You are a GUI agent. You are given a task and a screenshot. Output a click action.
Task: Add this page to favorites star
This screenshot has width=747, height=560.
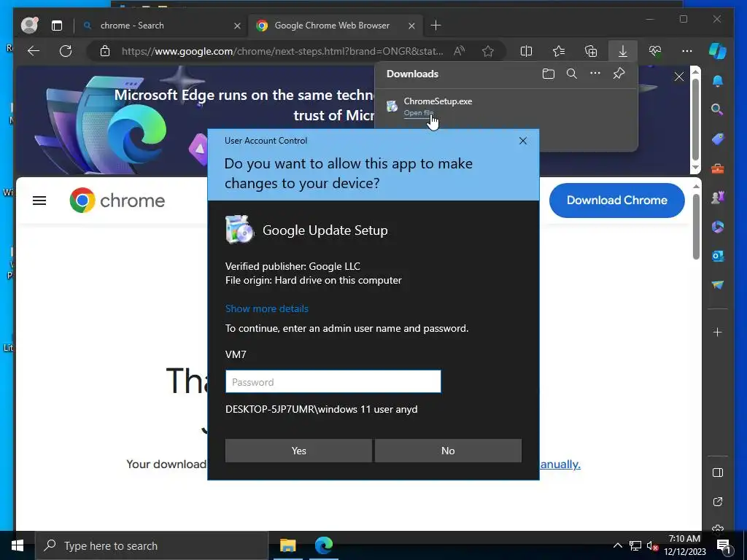[488, 51]
